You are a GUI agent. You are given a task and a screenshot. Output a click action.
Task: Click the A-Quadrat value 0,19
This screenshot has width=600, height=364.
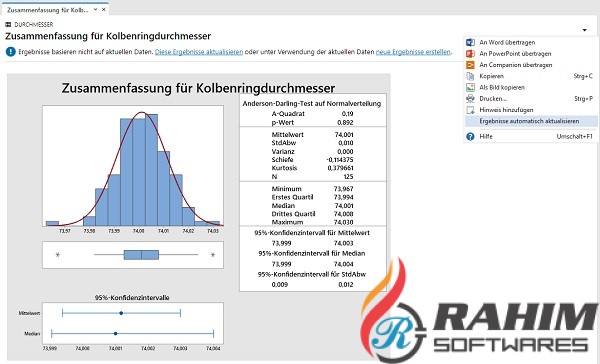coord(347,114)
